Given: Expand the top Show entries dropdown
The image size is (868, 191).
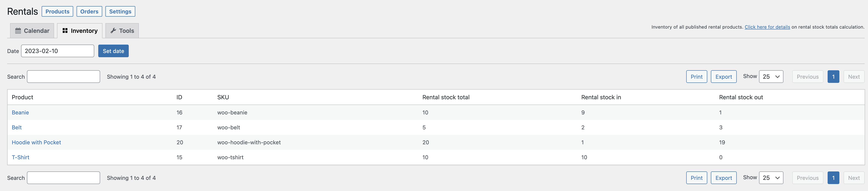Looking at the screenshot, I should click(x=771, y=77).
